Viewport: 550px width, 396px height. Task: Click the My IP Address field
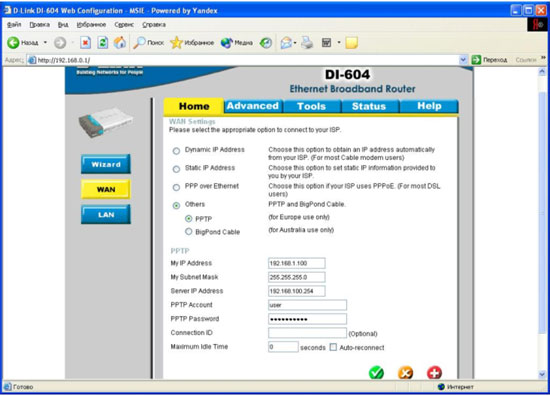[x=297, y=263]
